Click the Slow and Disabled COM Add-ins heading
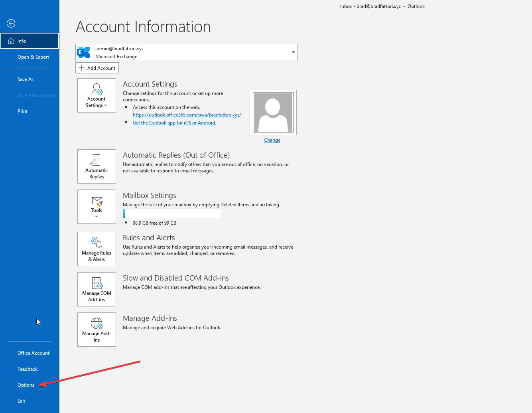 176,278
